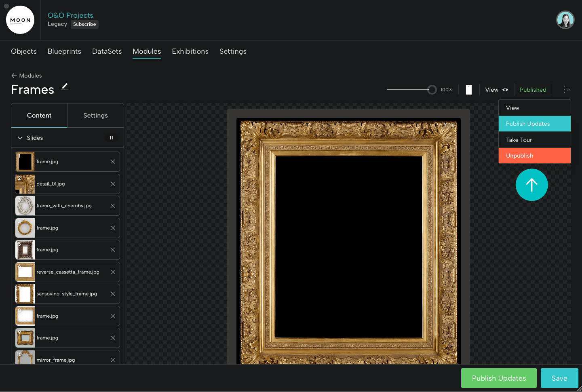Screen dimensions: 582x392
Task: Remove the detail_01.jpg slide
Action: pyautogui.click(x=112, y=183)
